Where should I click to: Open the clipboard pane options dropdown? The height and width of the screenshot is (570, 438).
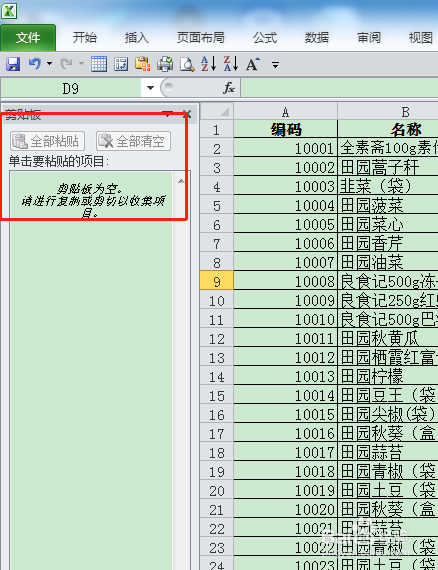(168, 114)
